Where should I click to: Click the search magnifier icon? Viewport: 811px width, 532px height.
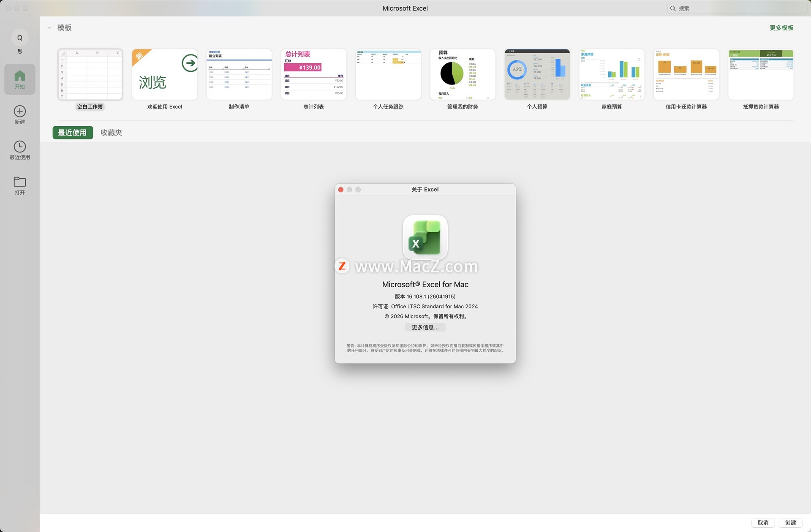point(673,8)
